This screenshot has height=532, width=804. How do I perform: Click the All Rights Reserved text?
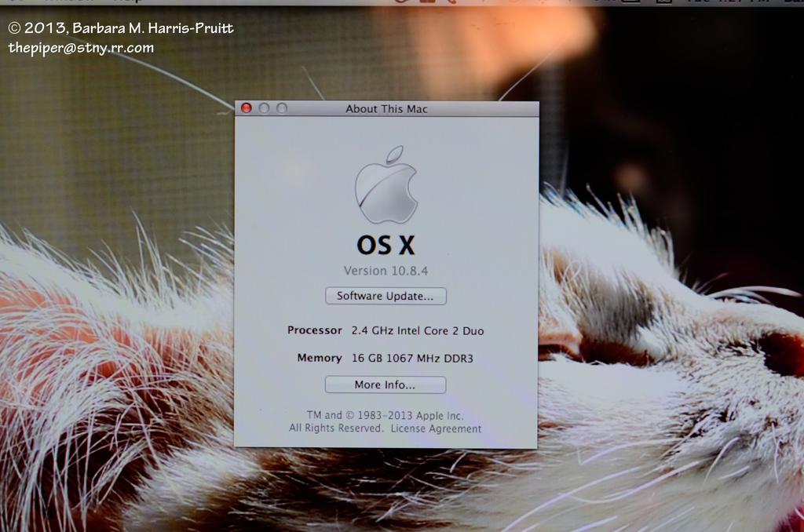pos(336,428)
